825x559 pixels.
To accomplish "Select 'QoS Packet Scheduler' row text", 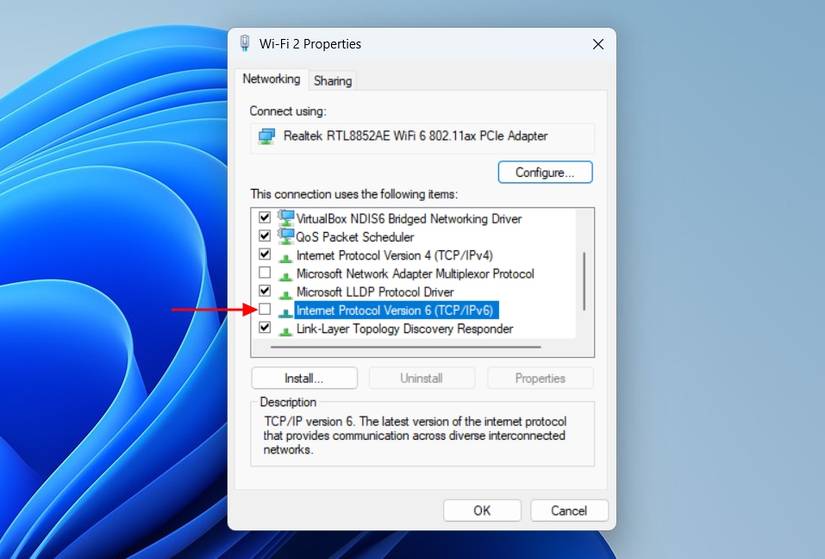I will click(x=355, y=237).
